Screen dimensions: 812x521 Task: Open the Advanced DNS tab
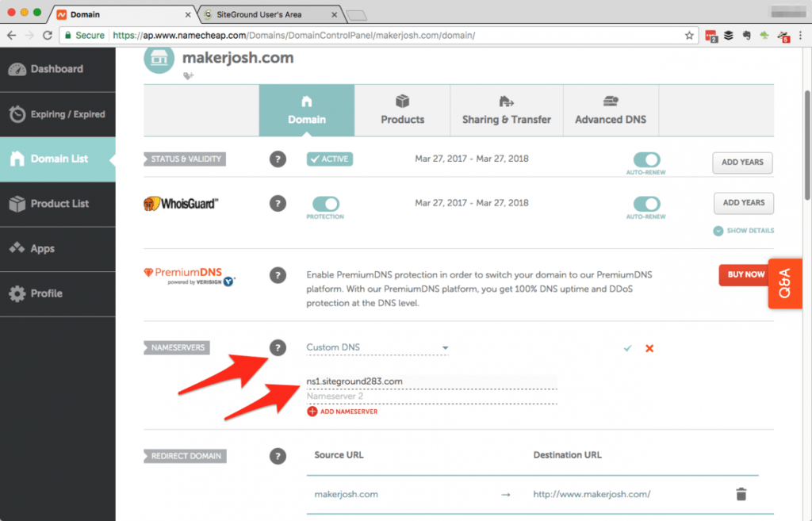pyautogui.click(x=611, y=110)
